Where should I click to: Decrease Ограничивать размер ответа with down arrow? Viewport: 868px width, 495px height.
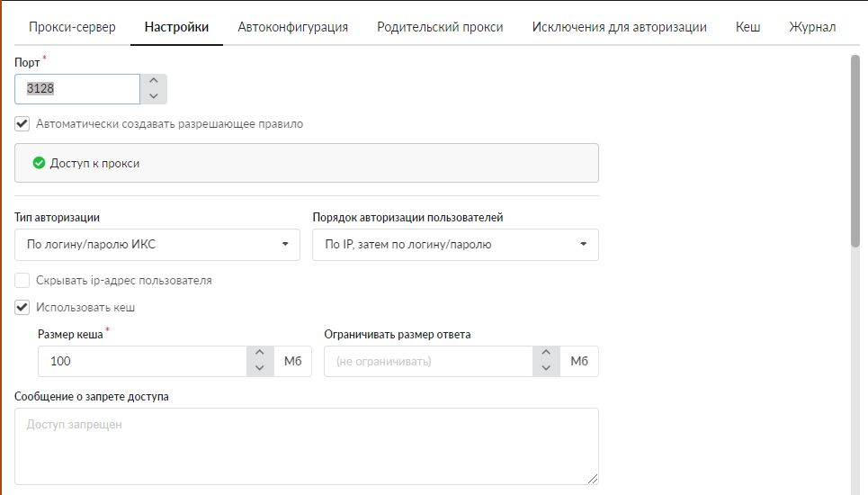546,369
